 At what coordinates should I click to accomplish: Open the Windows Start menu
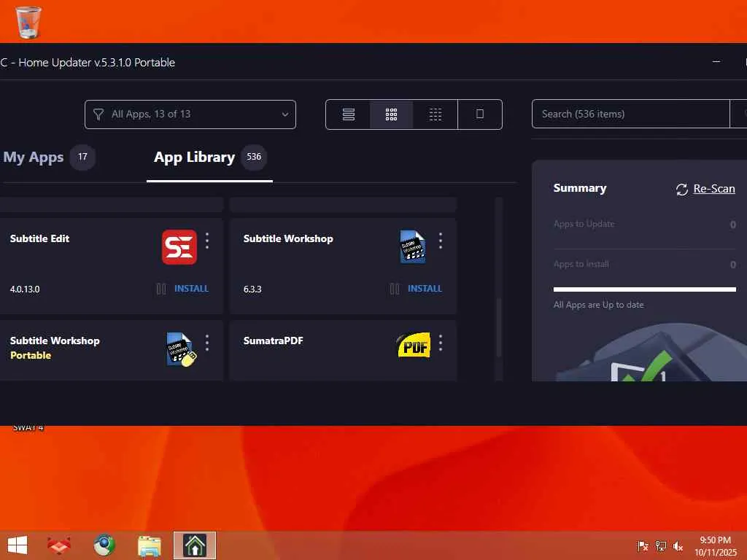(18, 545)
